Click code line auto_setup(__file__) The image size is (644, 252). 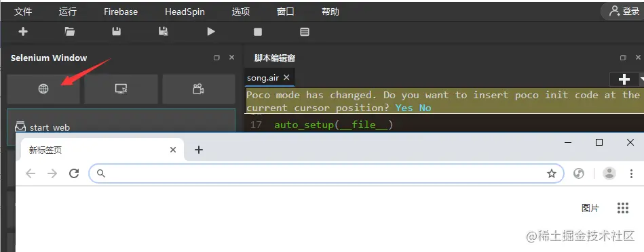tap(333, 125)
